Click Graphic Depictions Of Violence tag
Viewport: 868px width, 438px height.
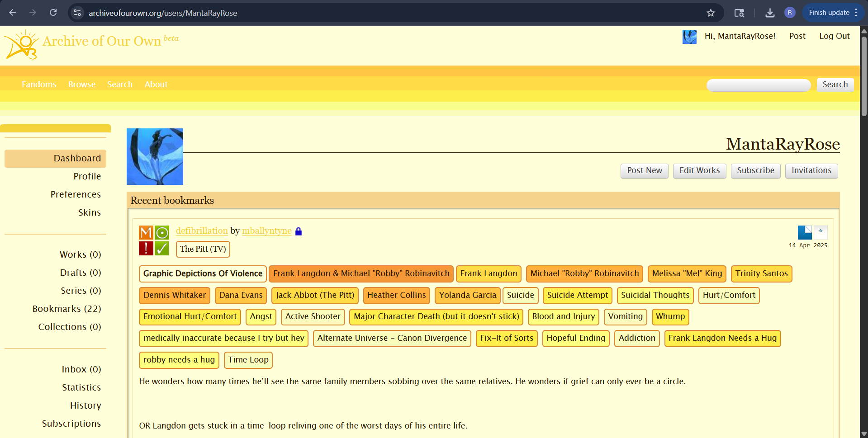click(203, 273)
